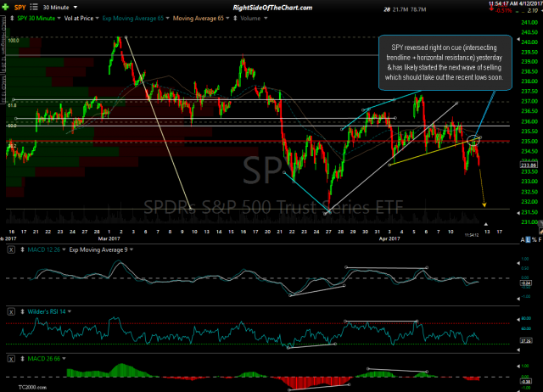Image resolution: width=543 pixels, height=392 pixels.
Task: Open the watchlist icon beside the SPY ticker
Action: [x=34, y=7]
